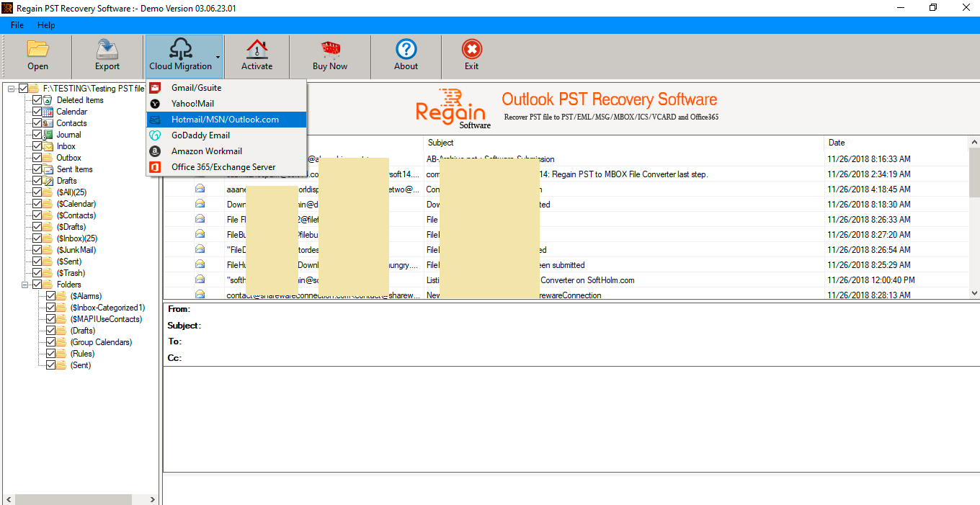Select Amazon Workmail migration option
Screen dimensions: 980x505
tap(227, 151)
